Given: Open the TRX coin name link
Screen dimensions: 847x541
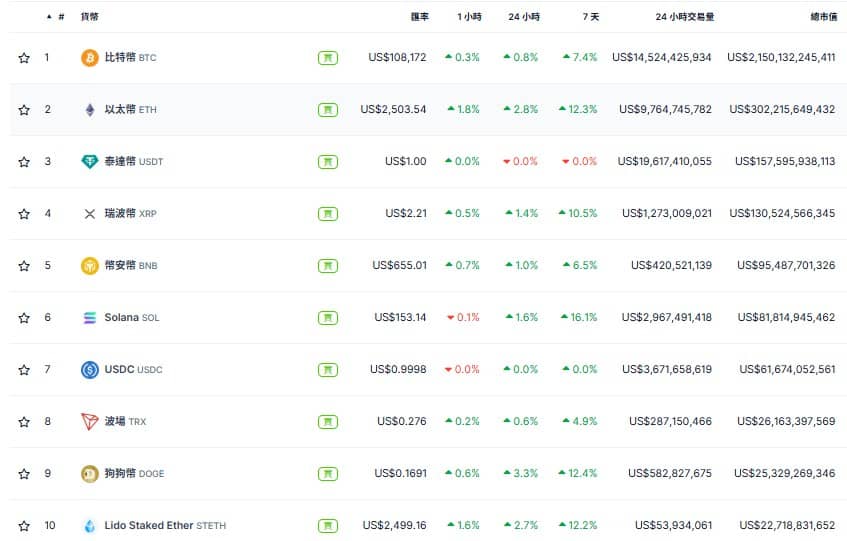Looking at the screenshot, I should [x=125, y=422].
